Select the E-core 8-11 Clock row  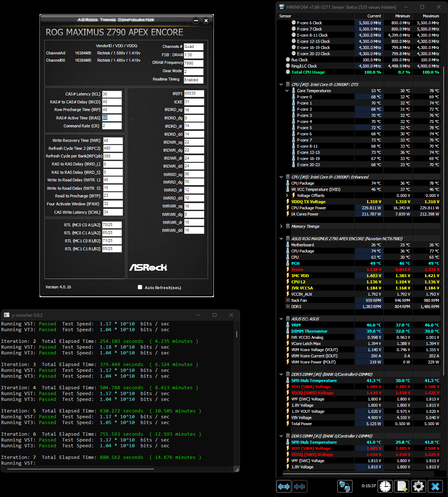pyautogui.click(x=359, y=35)
